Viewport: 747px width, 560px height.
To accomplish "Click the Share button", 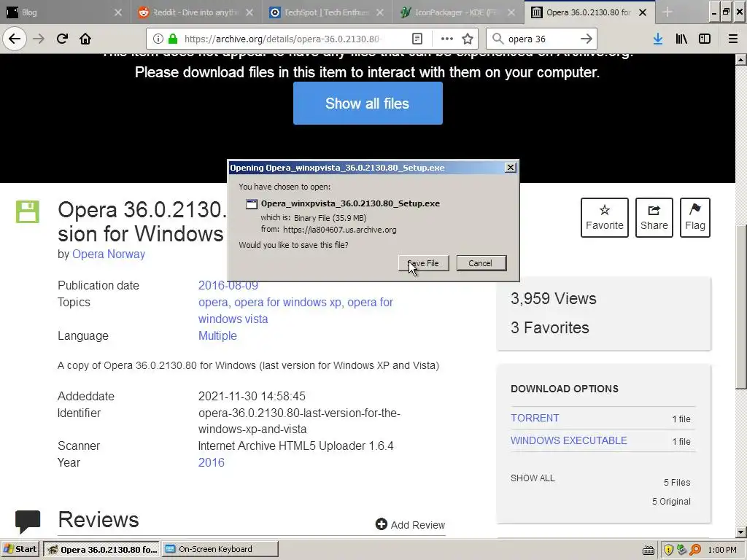I will coord(654,217).
